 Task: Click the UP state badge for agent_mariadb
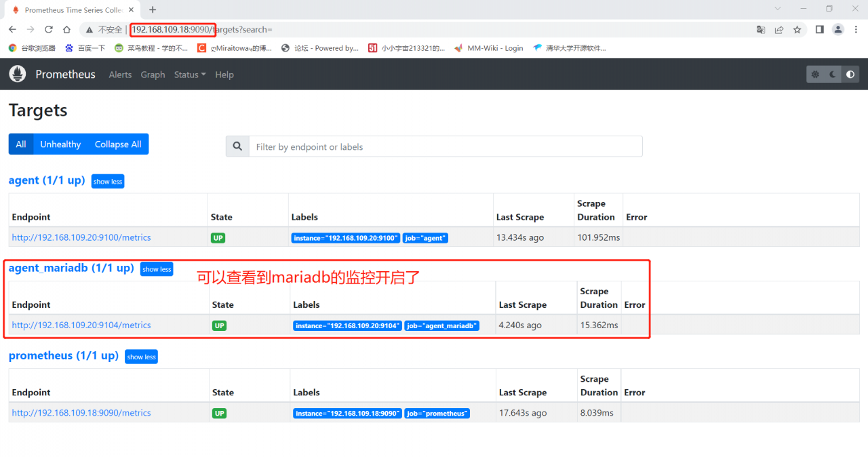220,325
